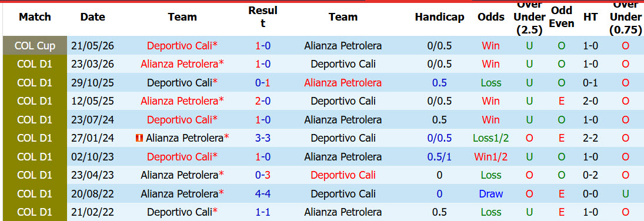Click the green U in last column

(625, 193)
